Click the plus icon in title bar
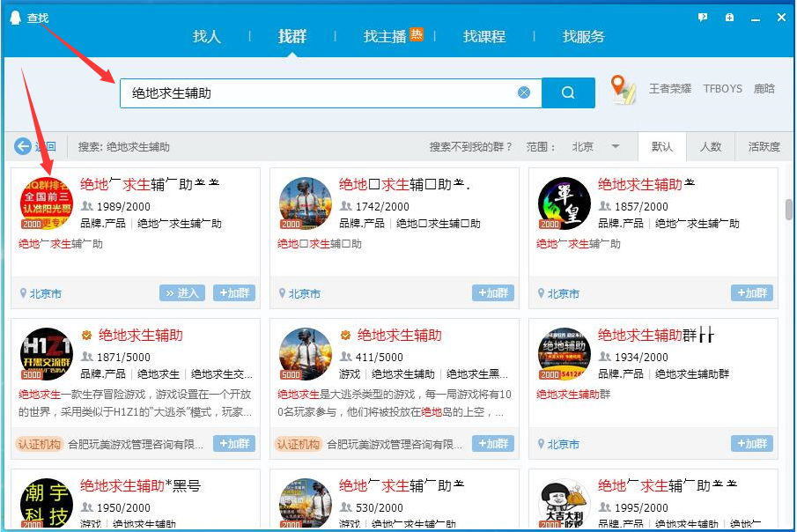 (729, 17)
